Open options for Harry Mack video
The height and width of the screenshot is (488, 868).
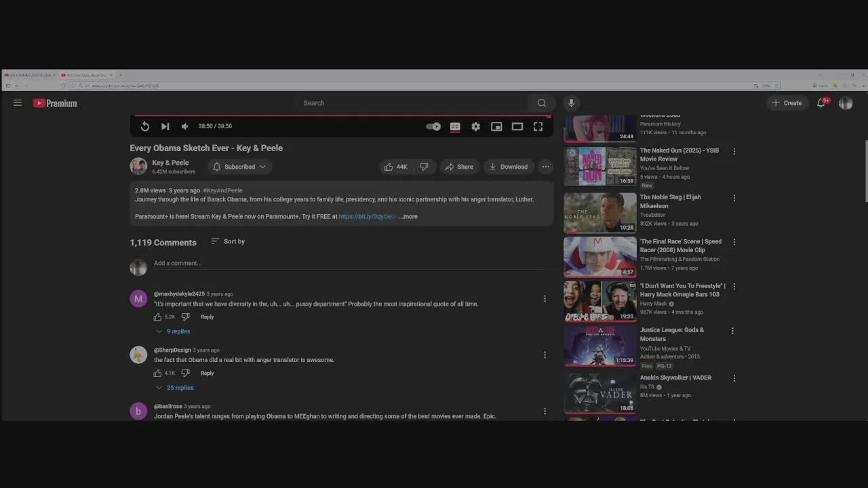tap(734, 287)
